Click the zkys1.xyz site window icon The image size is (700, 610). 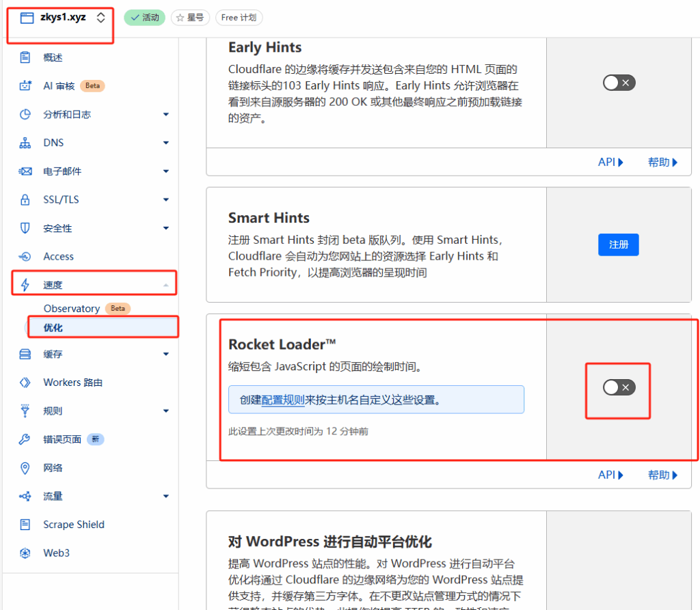pos(27,18)
